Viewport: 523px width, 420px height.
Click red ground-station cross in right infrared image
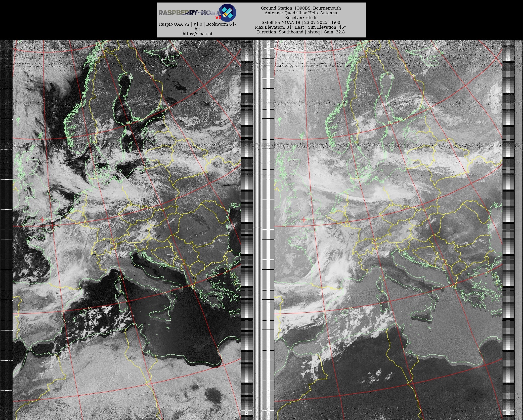pos(304,220)
